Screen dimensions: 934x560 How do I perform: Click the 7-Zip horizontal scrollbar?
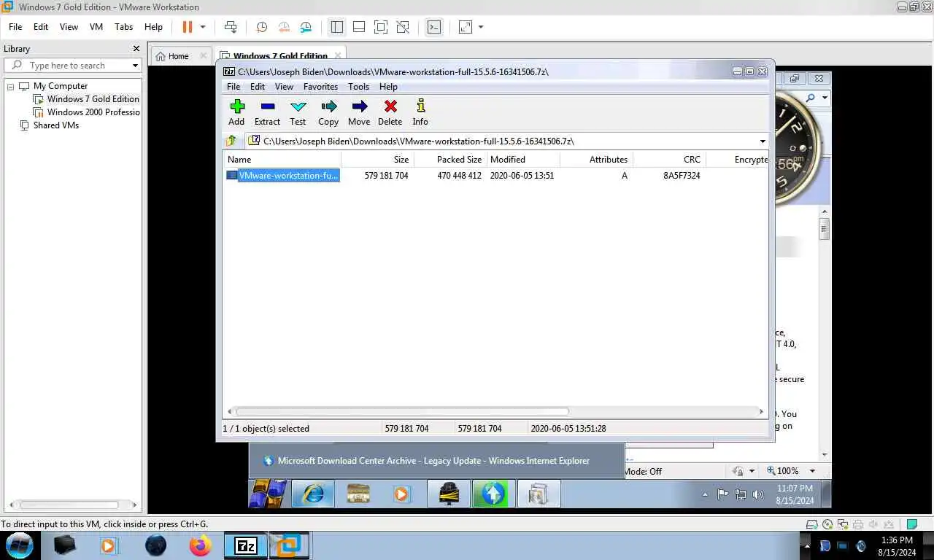[x=401, y=411]
